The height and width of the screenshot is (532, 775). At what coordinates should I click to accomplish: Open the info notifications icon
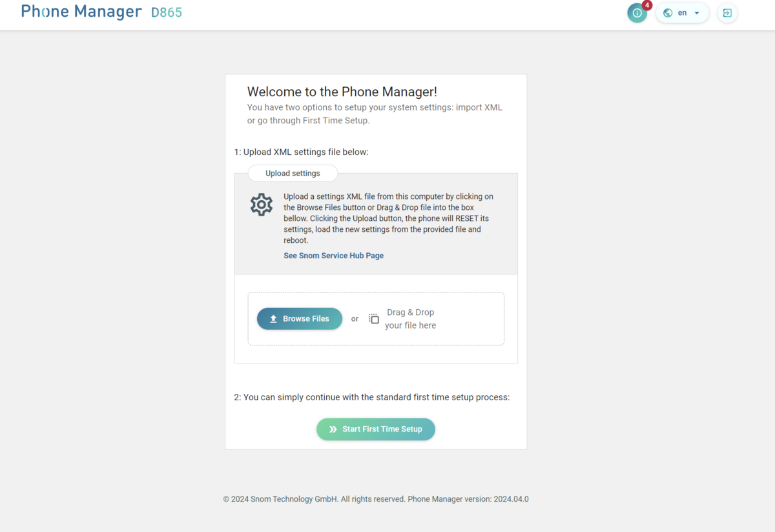(x=637, y=14)
